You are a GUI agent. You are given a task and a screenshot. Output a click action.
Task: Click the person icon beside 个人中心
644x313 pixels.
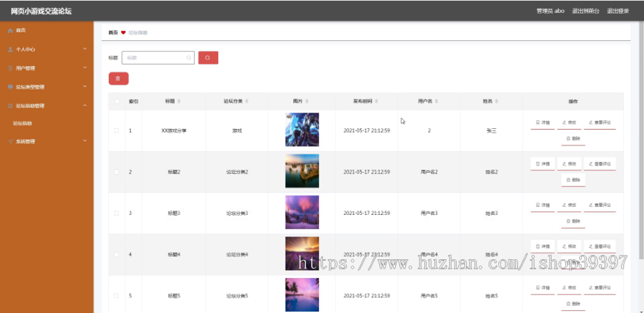11,49
